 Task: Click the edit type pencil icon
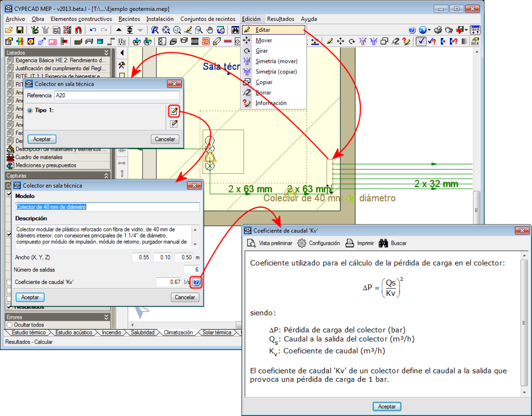174,111
